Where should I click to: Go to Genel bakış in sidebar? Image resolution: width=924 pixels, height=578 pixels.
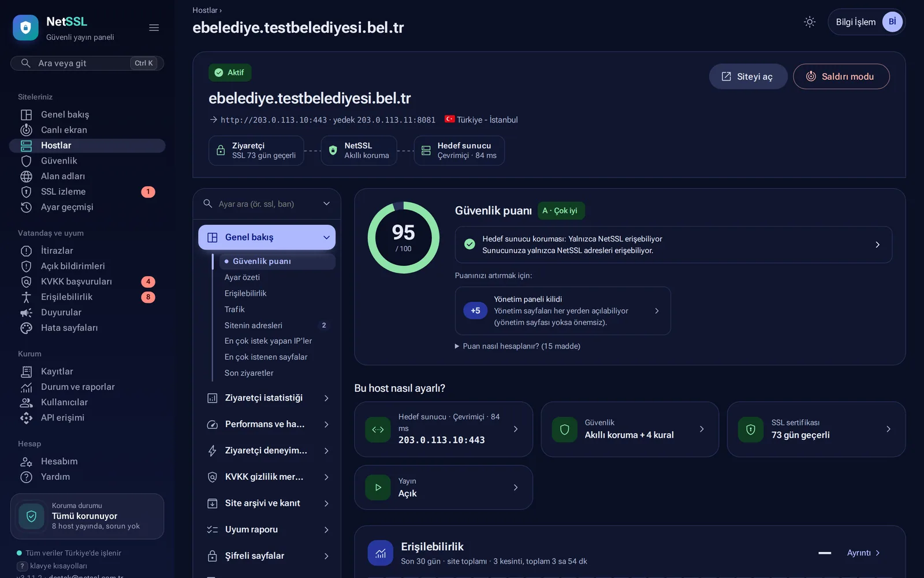87,114
